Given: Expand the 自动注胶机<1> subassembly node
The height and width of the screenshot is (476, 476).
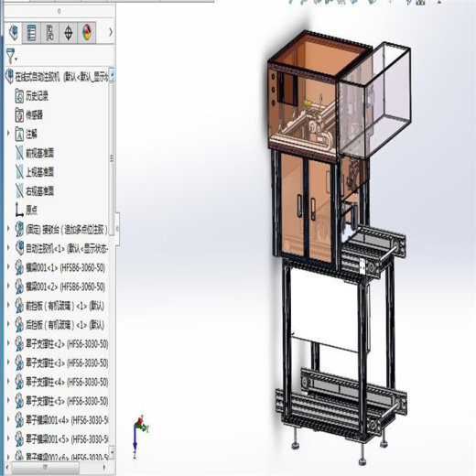Looking at the screenshot, I should click(x=8, y=247).
